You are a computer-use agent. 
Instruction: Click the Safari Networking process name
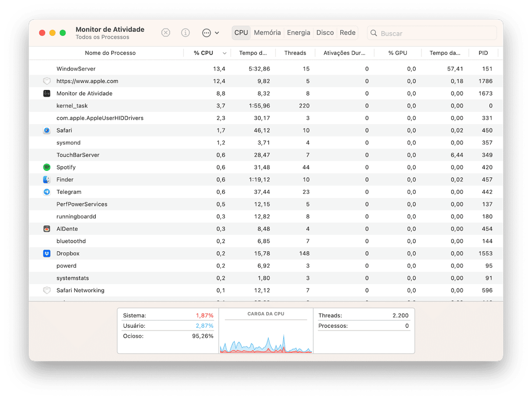[x=80, y=291]
